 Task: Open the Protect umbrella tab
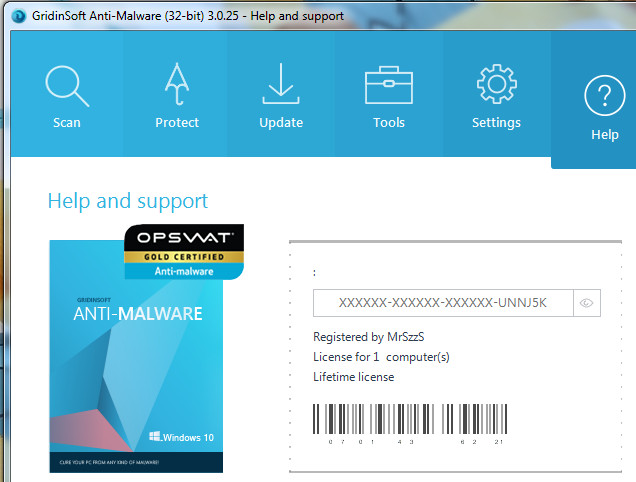pos(177,94)
